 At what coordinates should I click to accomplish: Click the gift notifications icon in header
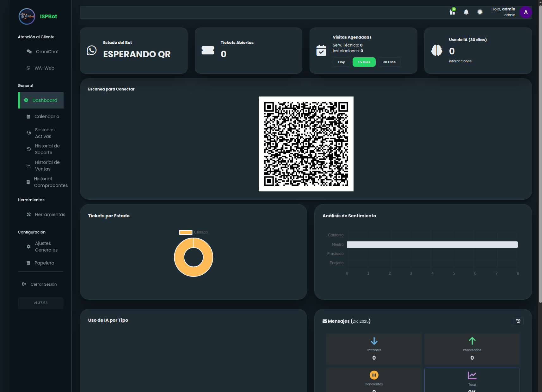[452, 12]
